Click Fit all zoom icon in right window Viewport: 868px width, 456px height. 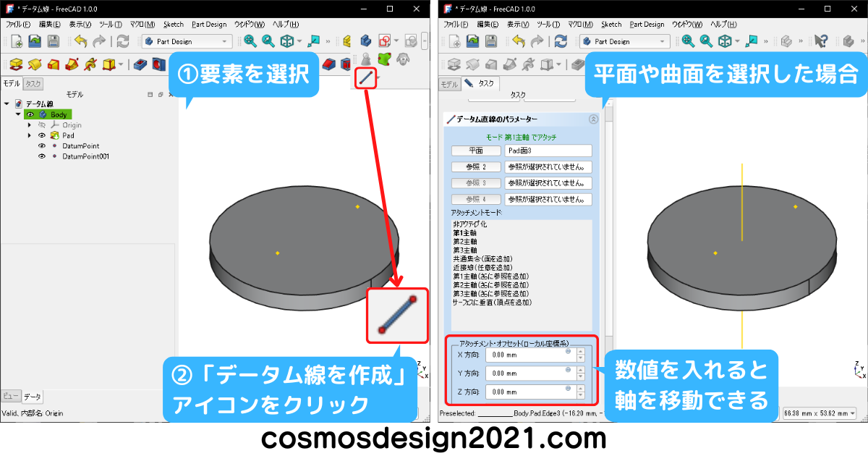point(688,41)
